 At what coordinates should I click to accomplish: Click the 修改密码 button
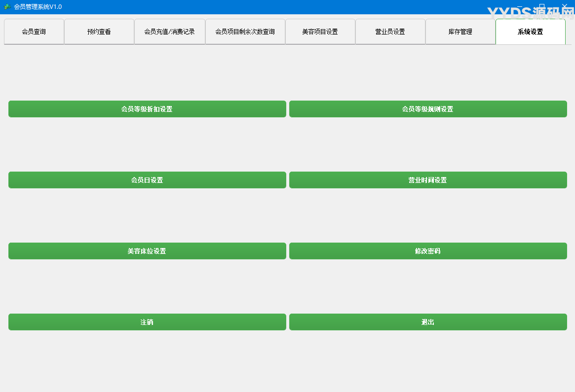click(x=427, y=250)
